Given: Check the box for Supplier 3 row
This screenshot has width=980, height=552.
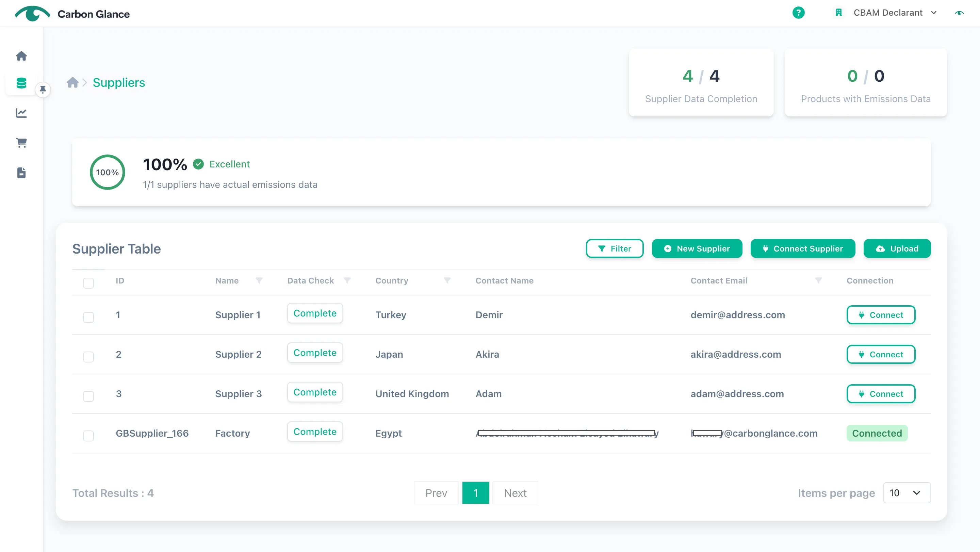Looking at the screenshot, I should point(88,396).
